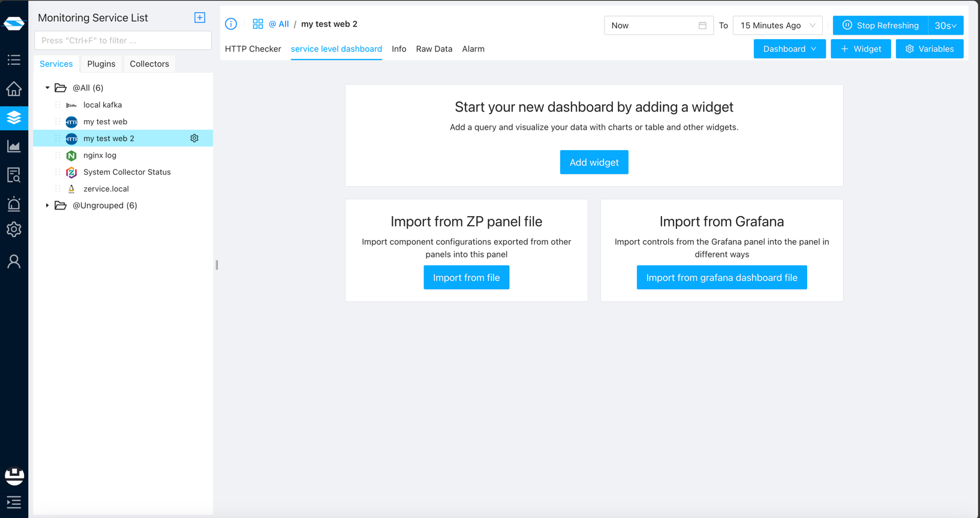This screenshot has width=980, height=518.
Task: Click the info circle icon
Action: (x=231, y=24)
